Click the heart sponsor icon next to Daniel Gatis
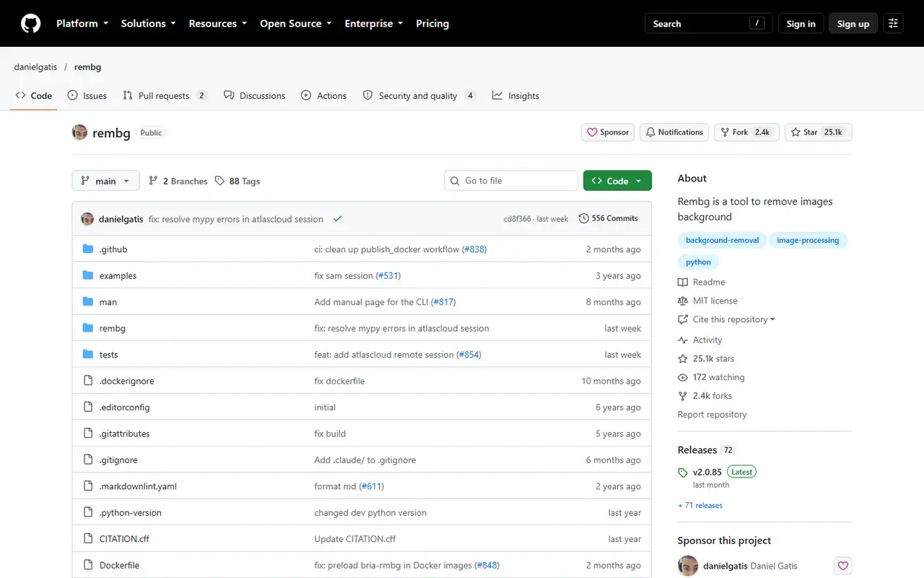924x578 pixels. pos(842,566)
